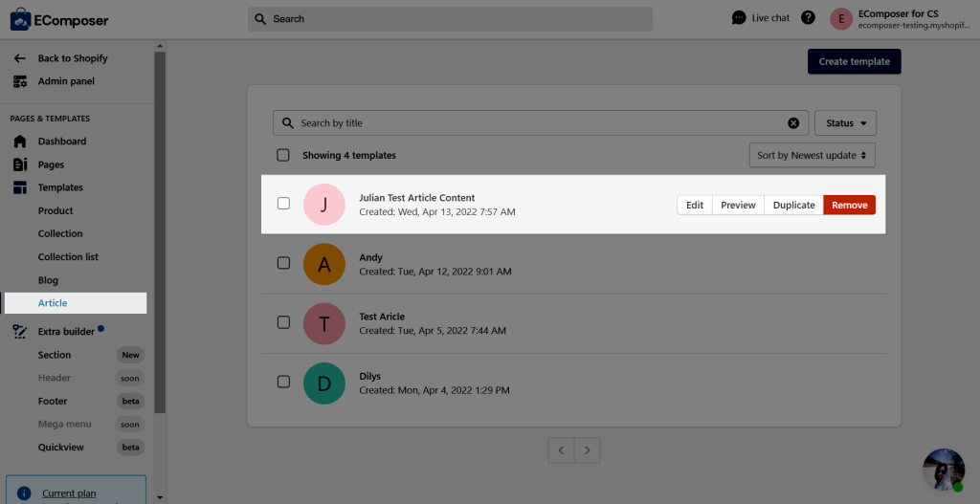Click the Dilys template title
Screen dimensions: 980x504
click(x=370, y=376)
